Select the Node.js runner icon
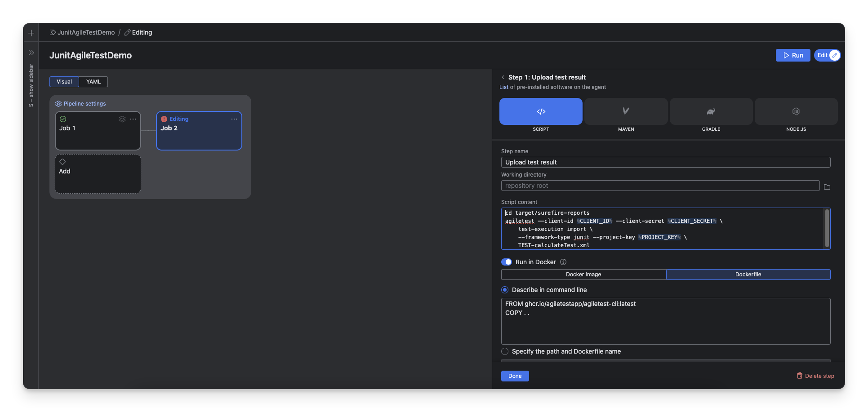This screenshot has width=868, height=412. click(x=796, y=111)
